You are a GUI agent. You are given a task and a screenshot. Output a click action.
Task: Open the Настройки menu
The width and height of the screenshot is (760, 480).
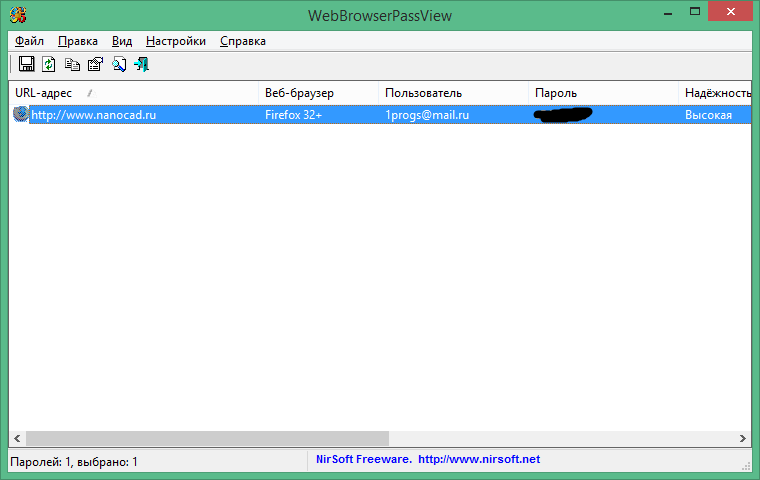175,41
